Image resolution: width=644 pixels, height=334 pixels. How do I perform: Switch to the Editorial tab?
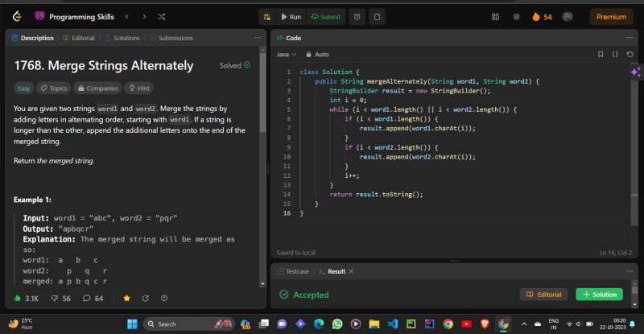[x=78, y=38]
